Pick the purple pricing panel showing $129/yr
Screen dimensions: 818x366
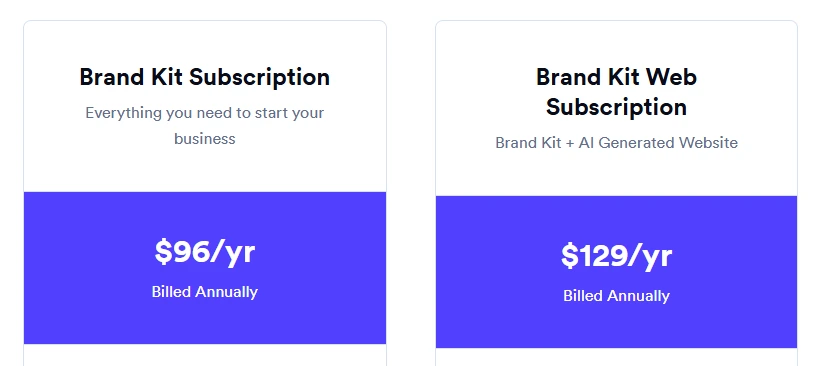616,272
